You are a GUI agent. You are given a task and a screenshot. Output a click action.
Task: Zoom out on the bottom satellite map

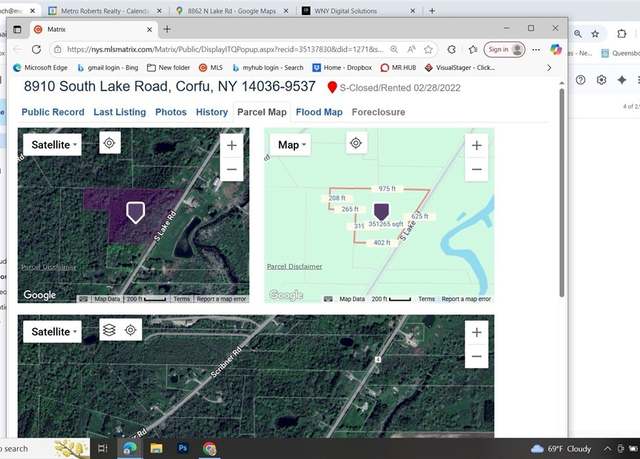[x=477, y=356]
